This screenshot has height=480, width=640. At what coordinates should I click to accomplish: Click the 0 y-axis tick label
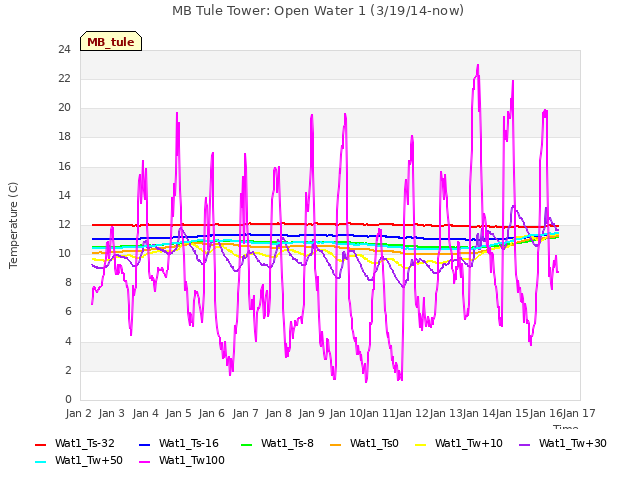coord(68,399)
